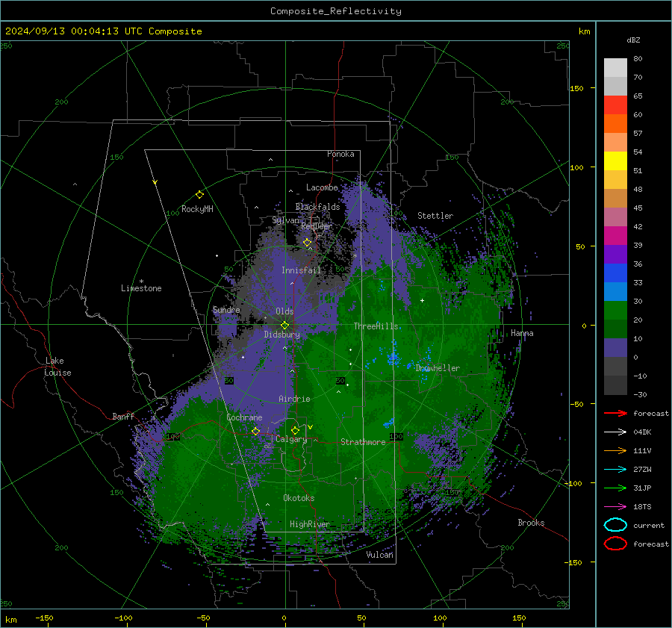Click the -150 x-axis tick label
Viewport: 672px width, 628px height.
coord(44,618)
